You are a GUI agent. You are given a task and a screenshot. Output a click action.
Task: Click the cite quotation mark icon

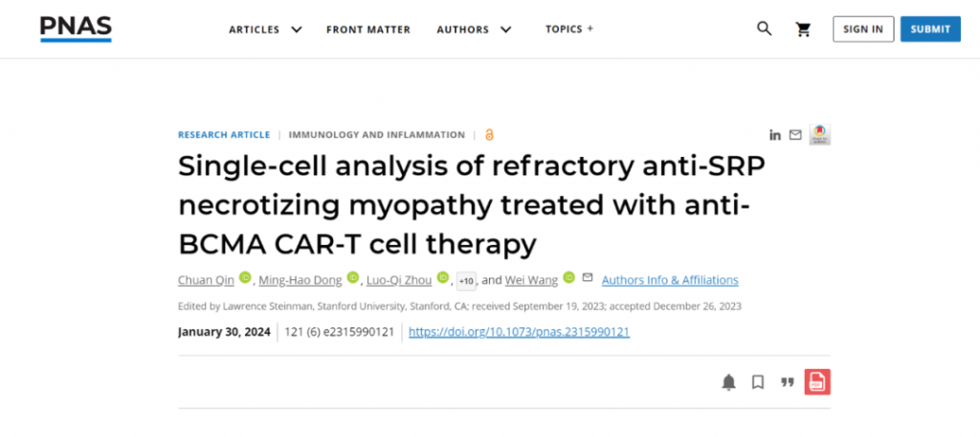pyautogui.click(x=788, y=382)
